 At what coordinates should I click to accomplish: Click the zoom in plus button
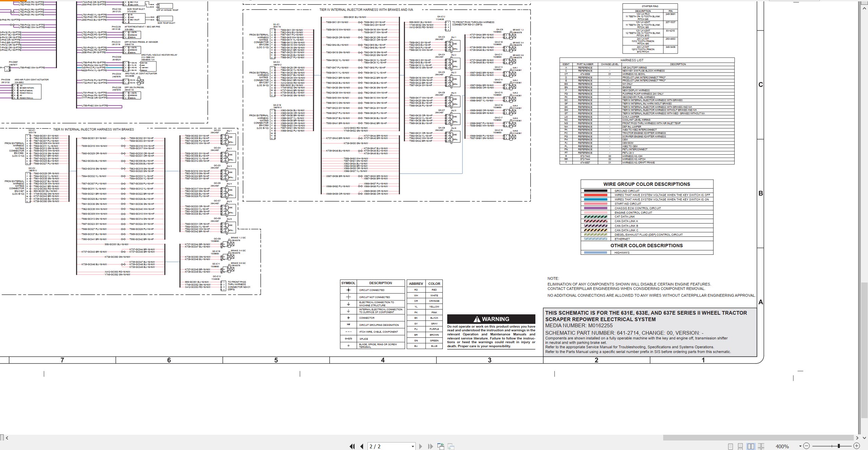click(856, 446)
